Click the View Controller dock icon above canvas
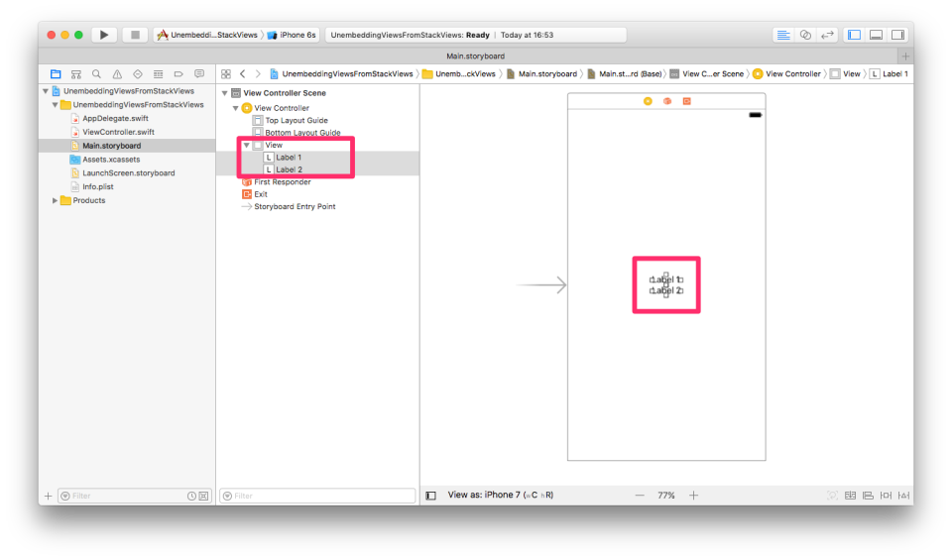 [x=648, y=101]
